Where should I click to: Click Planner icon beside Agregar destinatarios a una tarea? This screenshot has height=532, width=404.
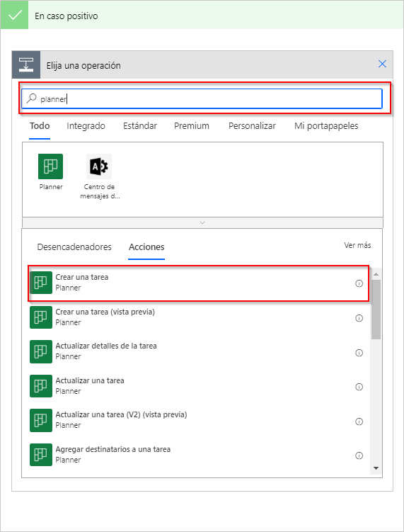(41, 455)
